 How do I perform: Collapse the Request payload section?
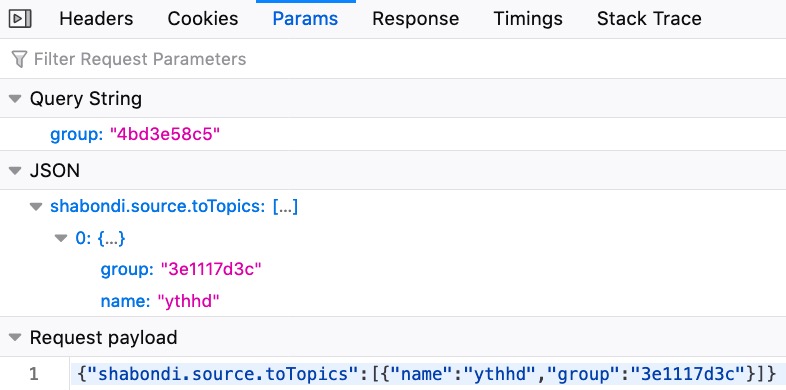tap(16, 337)
